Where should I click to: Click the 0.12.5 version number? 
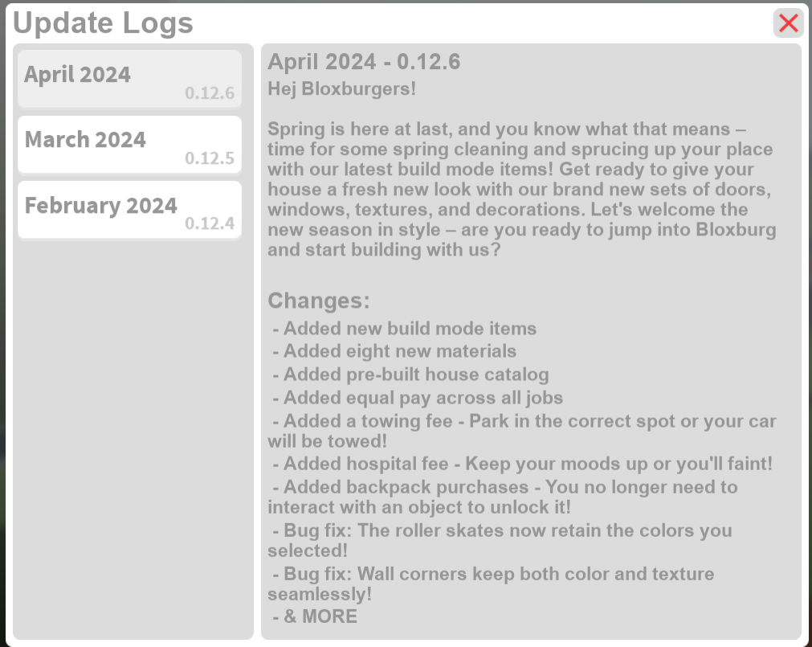coord(210,158)
